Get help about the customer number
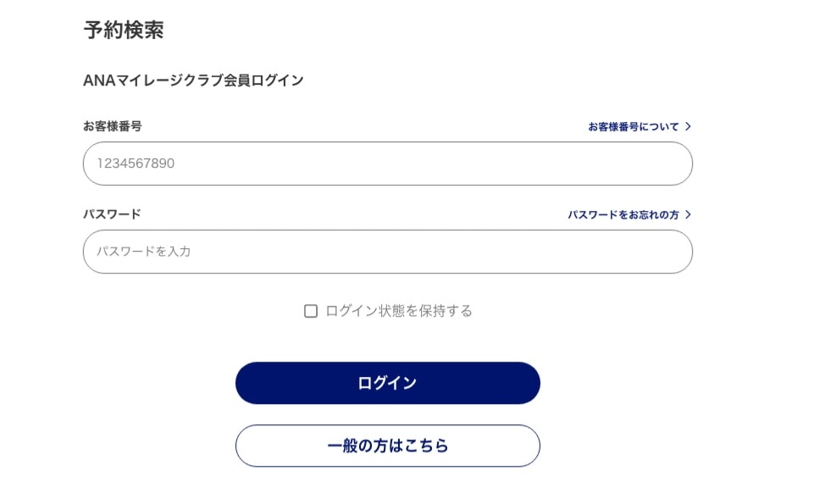The height and width of the screenshot is (504, 836). click(x=634, y=126)
